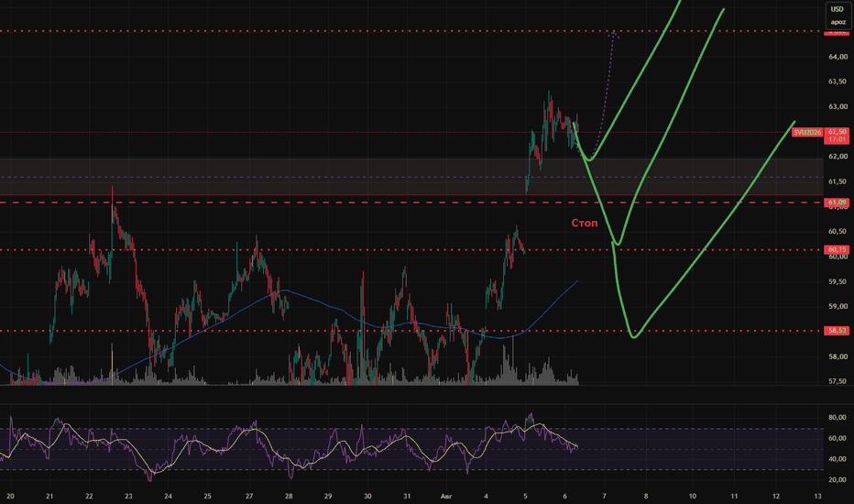Click the 17:01 countdown under current price
The height and width of the screenshot is (504, 854).
click(838, 140)
